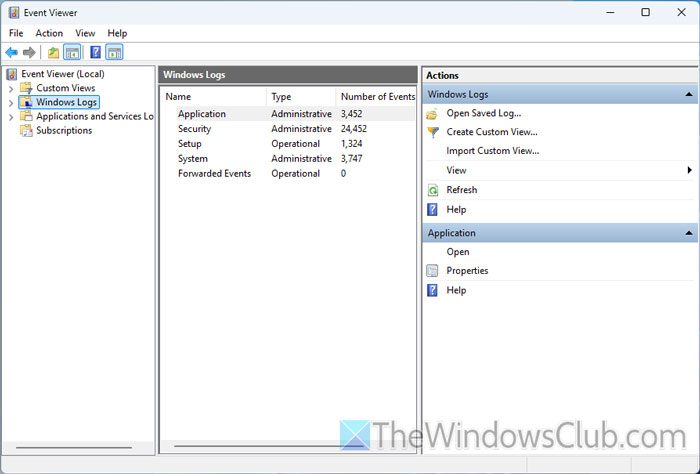Click the Help icon under Windows Logs actions
The width and height of the screenshot is (700, 474).
[x=432, y=210]
